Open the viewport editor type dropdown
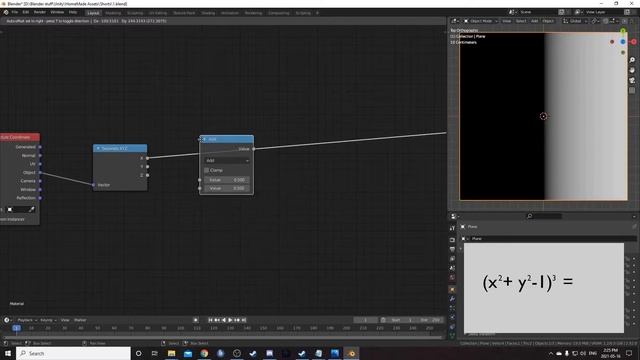640x360 pixels. (456, 21)
